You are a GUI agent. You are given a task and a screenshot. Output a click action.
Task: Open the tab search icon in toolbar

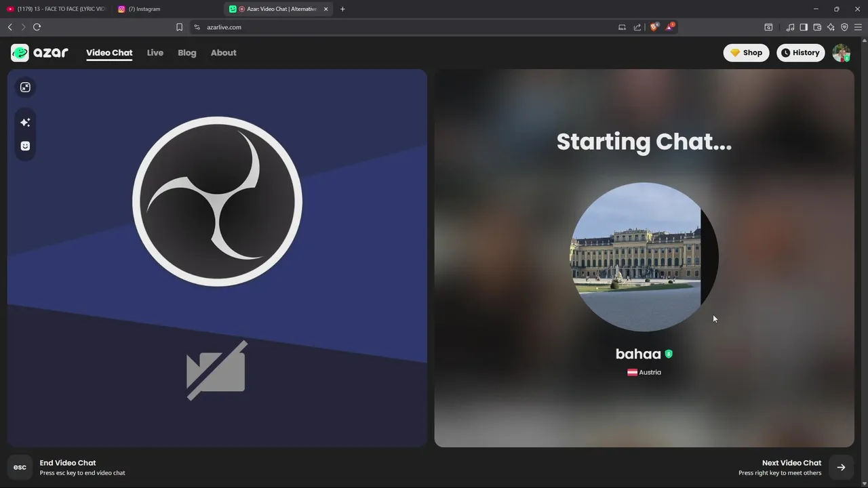(x=768, y=27)
